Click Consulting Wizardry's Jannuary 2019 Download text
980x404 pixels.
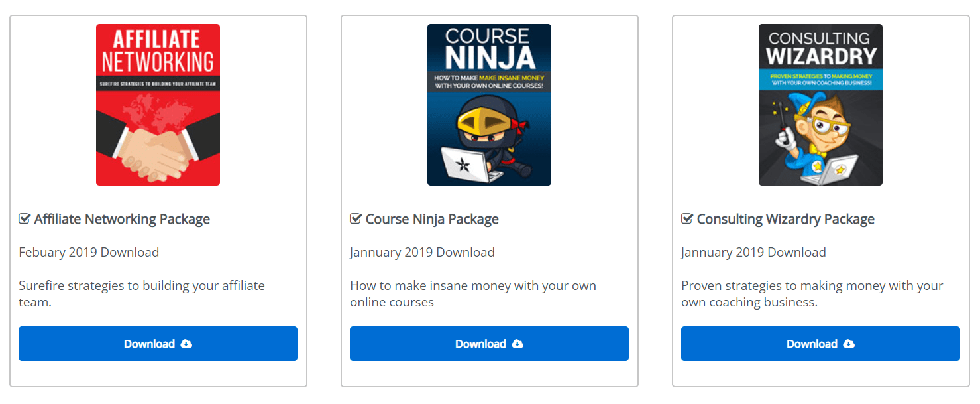point(753,252)
